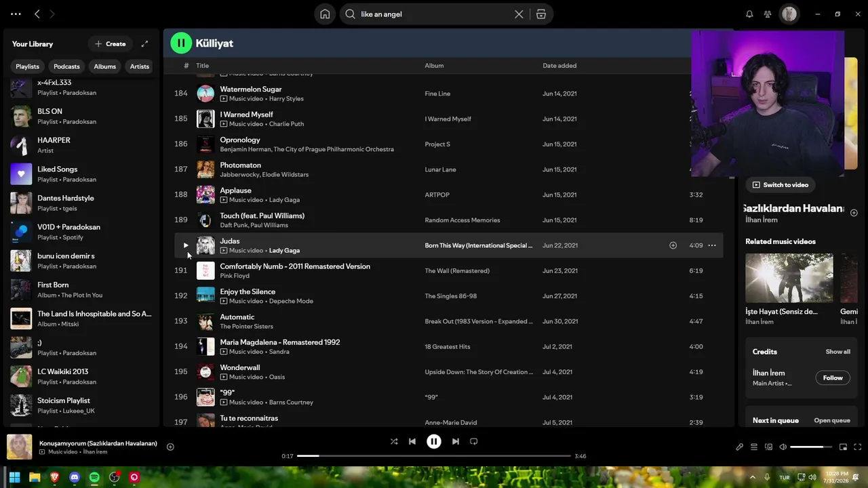Sort tracks by the Title column
This screenshot has height=488, width=868.
(x=203, y=66)
